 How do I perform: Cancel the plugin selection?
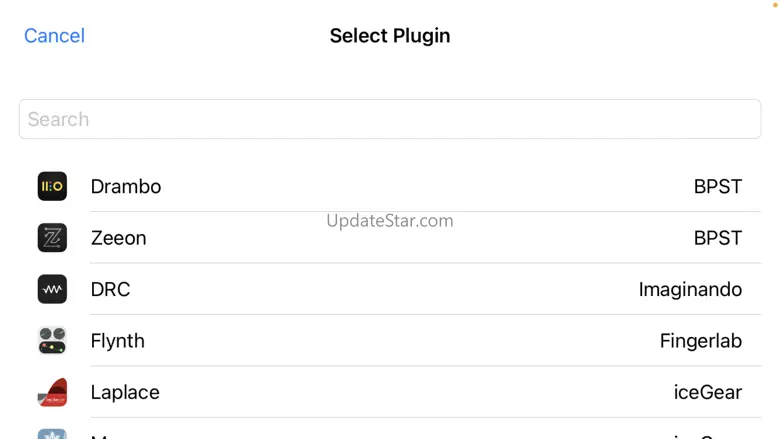point(54,36)
